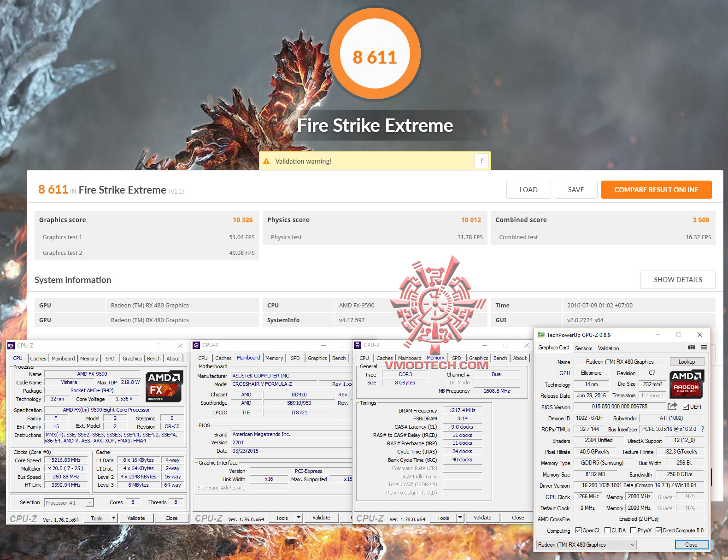Screen dimensions: 728x560
Task: Open Tools dropdown arrow in CPU-Z Mainboard window
Action: (x=299, y=518)
